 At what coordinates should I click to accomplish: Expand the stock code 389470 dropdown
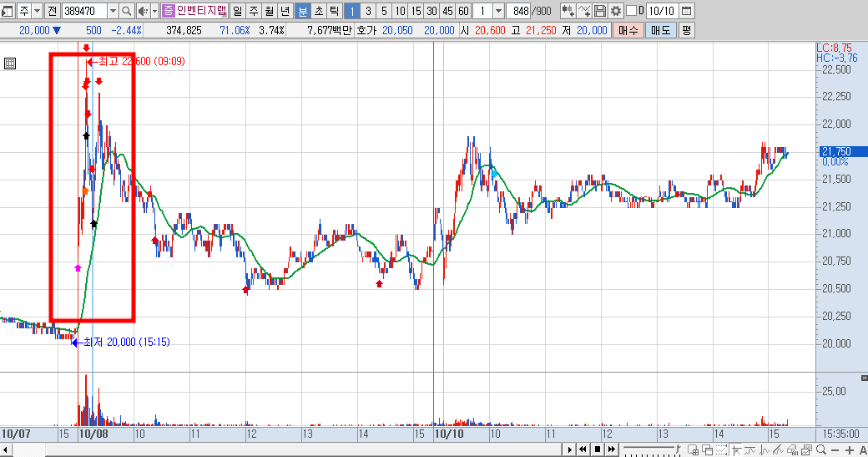113,11
